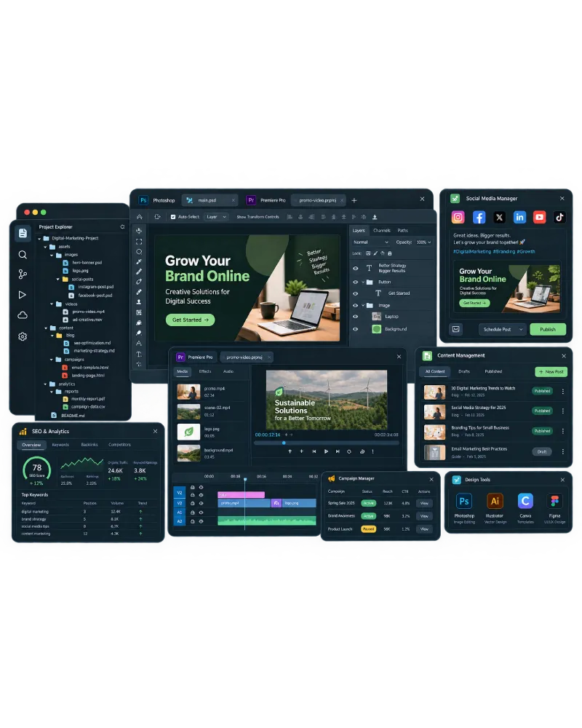Hide the Get Started text layer
Viewport: 582px width, 728px height.
pyautogui.click(x=356, y=293)
